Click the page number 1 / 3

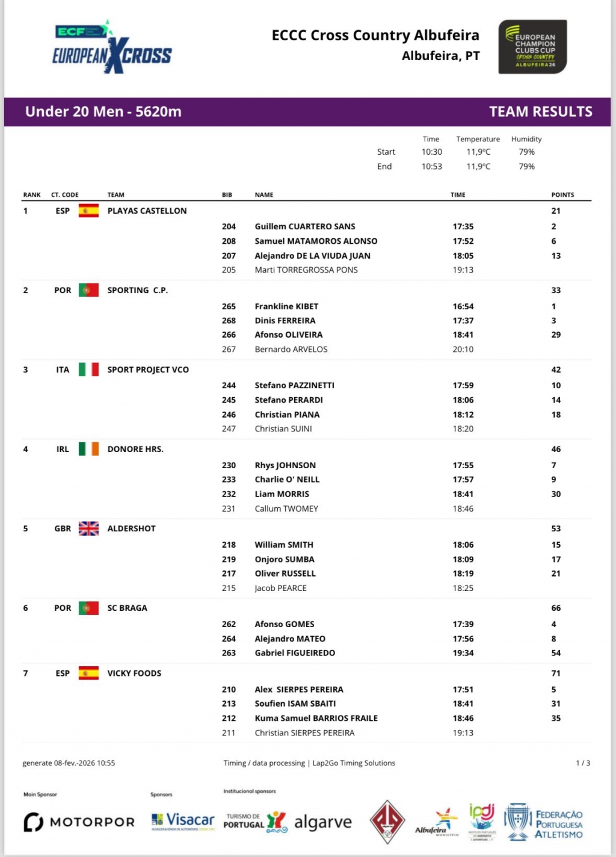pos(582,763)
